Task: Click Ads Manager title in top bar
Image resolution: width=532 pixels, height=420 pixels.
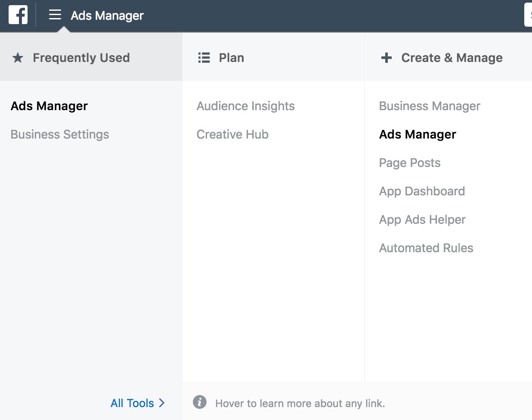Action: (107, 15)
